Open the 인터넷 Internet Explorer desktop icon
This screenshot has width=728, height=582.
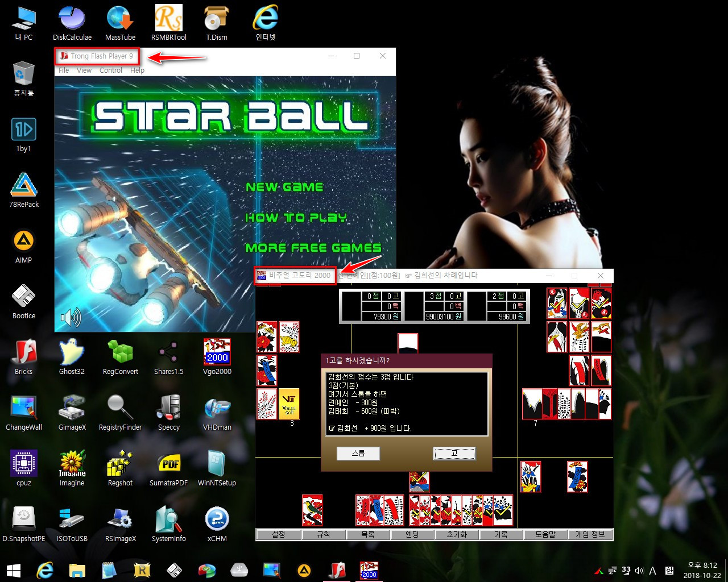(x=266, y=23)
